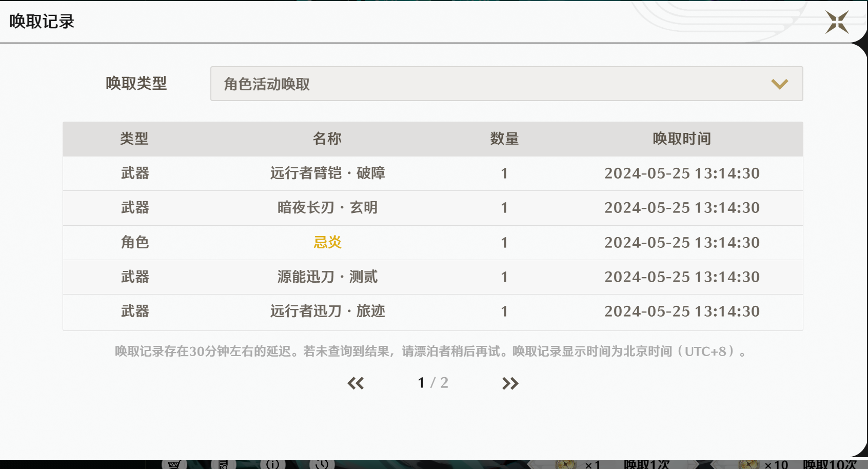Image resolution: width=868 pixels, height=469 pixels.
Task: Close the 唤取记录 window
Action: pyautogui.click(x=837, y=22)
